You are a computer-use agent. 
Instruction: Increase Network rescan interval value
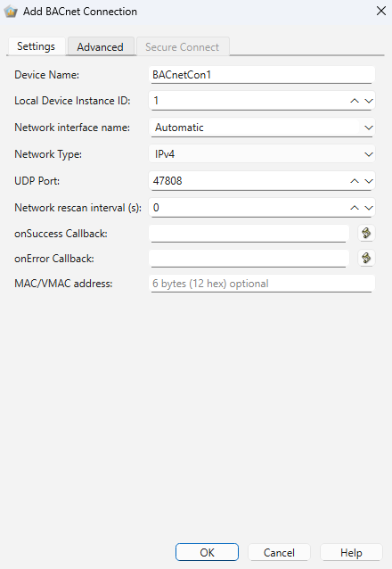pyautogui.click(x=355, y=208)
